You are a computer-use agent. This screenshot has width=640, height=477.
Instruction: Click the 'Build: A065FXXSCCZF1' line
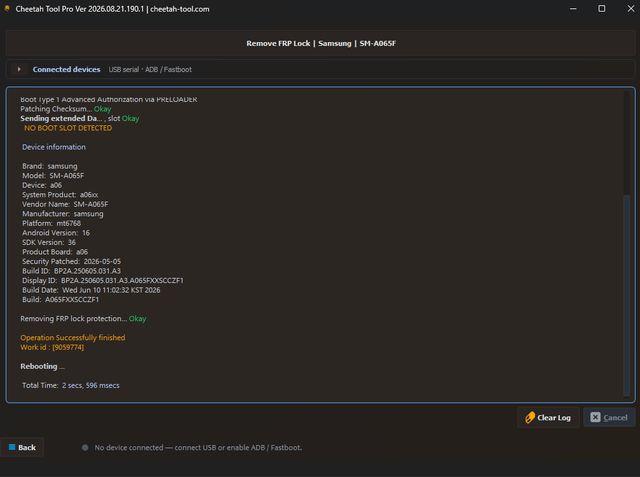[60, 300]
